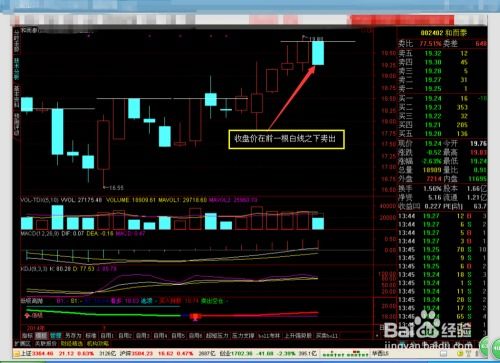
Task: Click the VOL-TDX indicator label
Action: click(x=39, y=200)
